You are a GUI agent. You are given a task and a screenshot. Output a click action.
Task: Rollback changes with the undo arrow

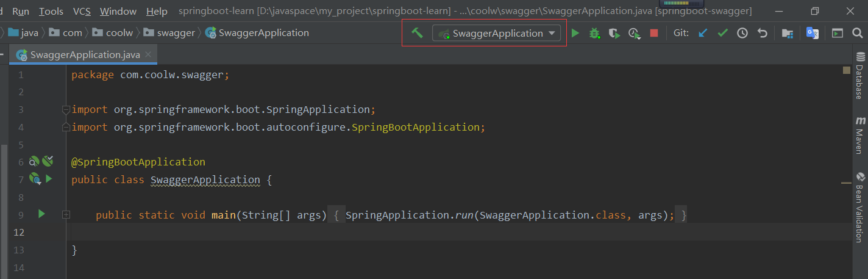tap(762, 34)
